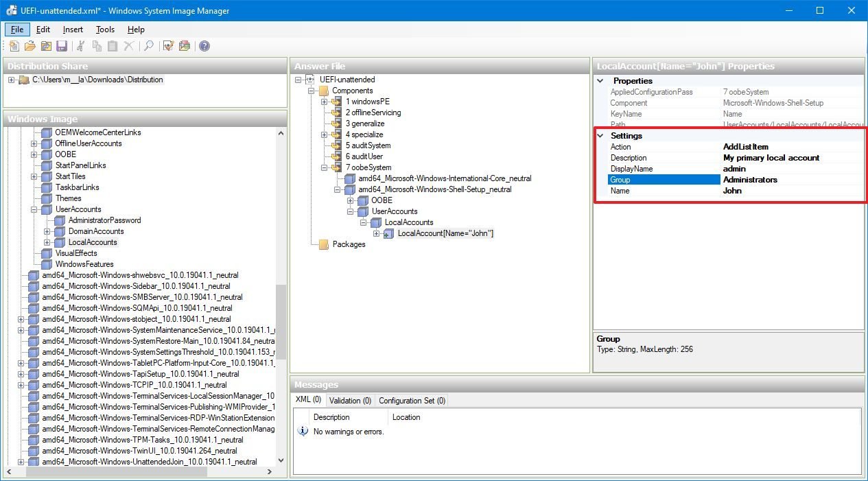Open the Help menu
The height and width of the screenshot is (481, 868).
[x=136, y=30]
